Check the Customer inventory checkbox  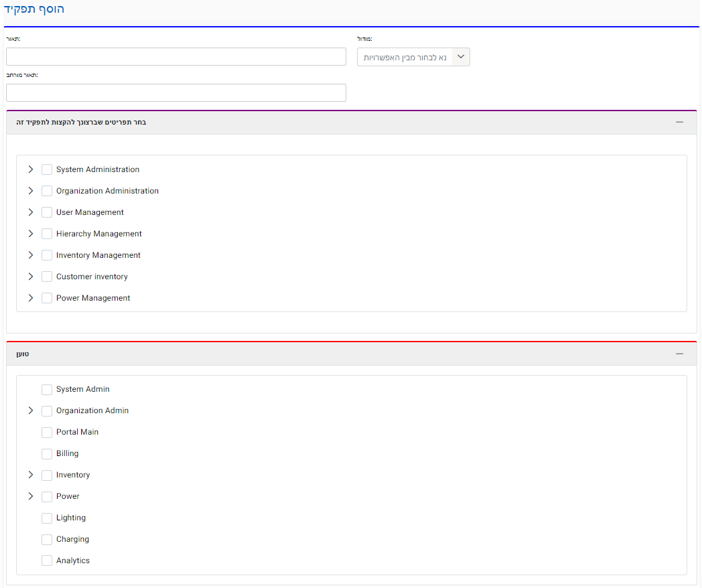click(x=47, y=277)
